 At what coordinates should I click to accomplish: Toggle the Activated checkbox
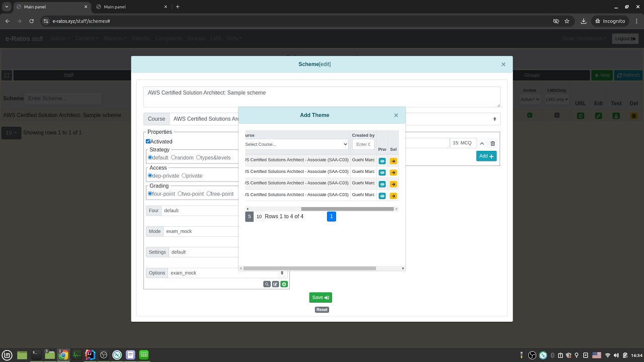click(x=148, y=142)
